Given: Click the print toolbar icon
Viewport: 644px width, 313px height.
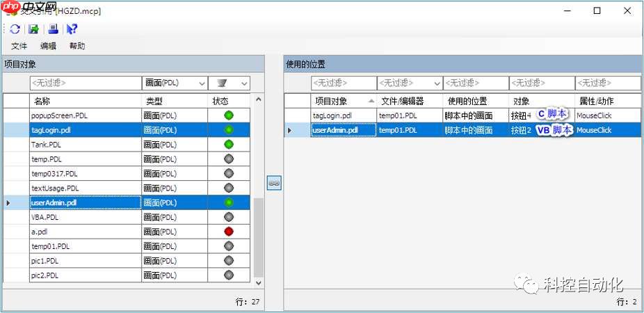Looking at the screenshot, I should click(x=53, y=29).
